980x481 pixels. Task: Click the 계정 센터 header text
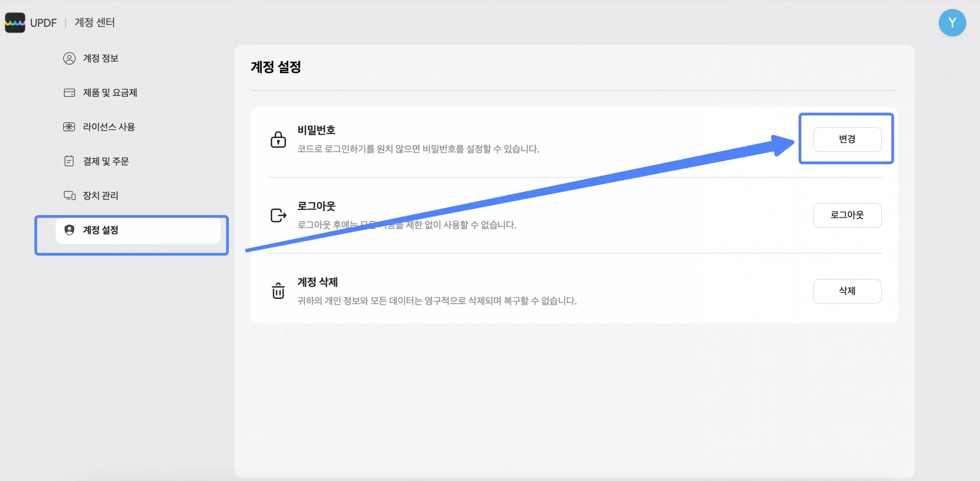coord(95,23)
